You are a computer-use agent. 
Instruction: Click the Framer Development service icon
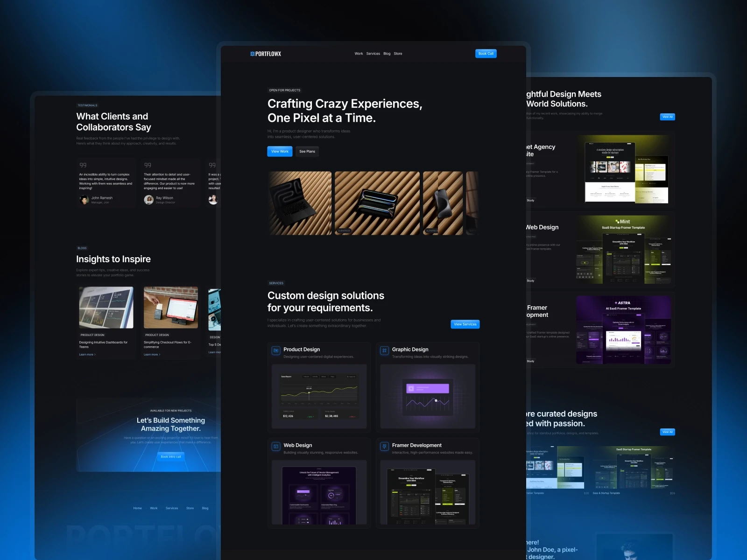(384, 446)
